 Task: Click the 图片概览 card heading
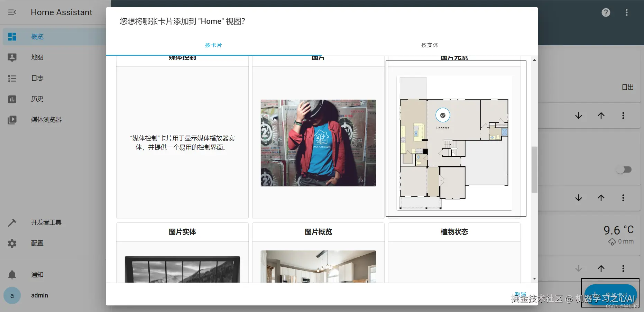(x=318, y=232)
